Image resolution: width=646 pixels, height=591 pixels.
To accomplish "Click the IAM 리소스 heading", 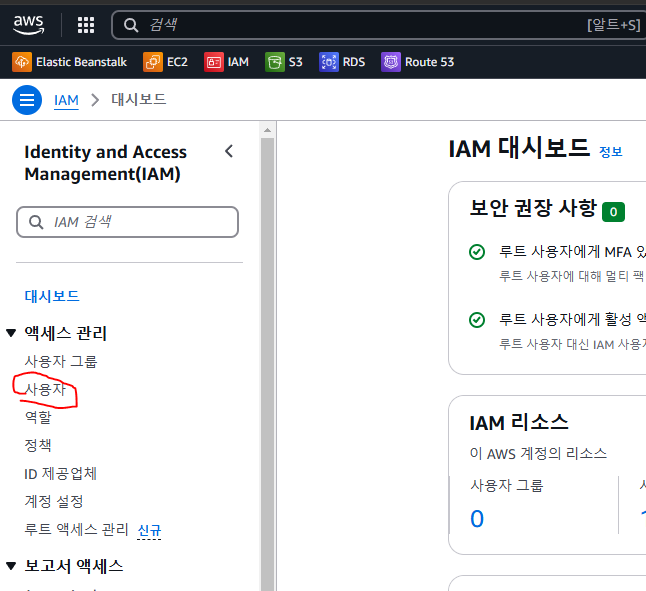I will click(x=519, y=423).
